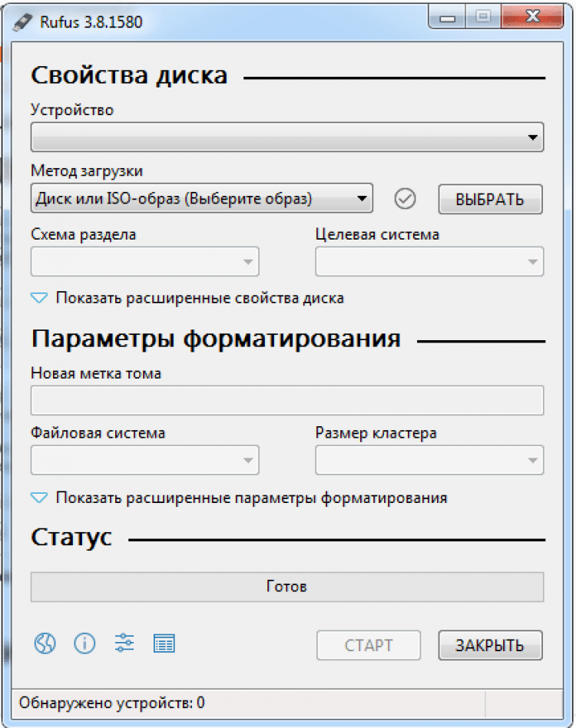Click the ЗАКРЫТЬ button
576x728 pixels.
490,645
